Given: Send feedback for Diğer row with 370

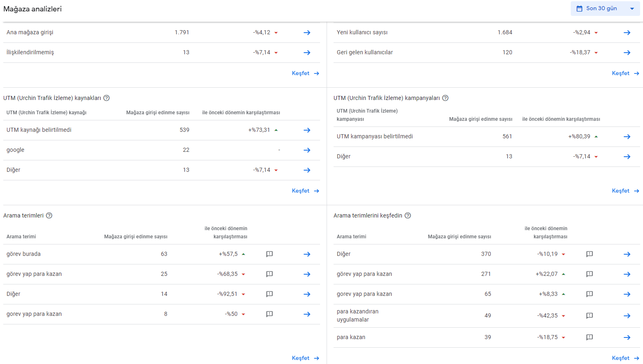Looking at the screenshot, I should [590, 254].
